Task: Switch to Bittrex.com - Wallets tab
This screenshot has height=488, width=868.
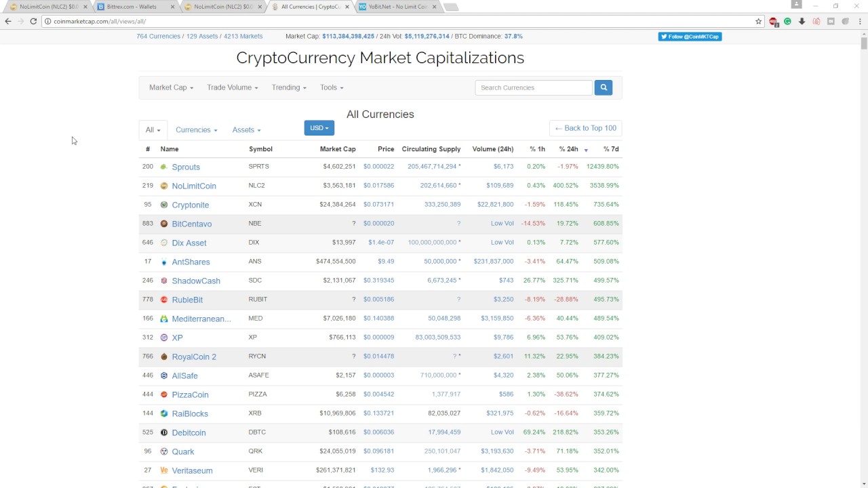Action: click(132, 7)
